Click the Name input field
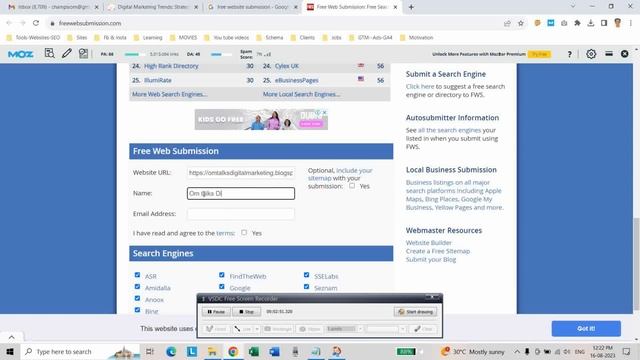This screenshot has height=360, width=640. (x=241, y=193)
